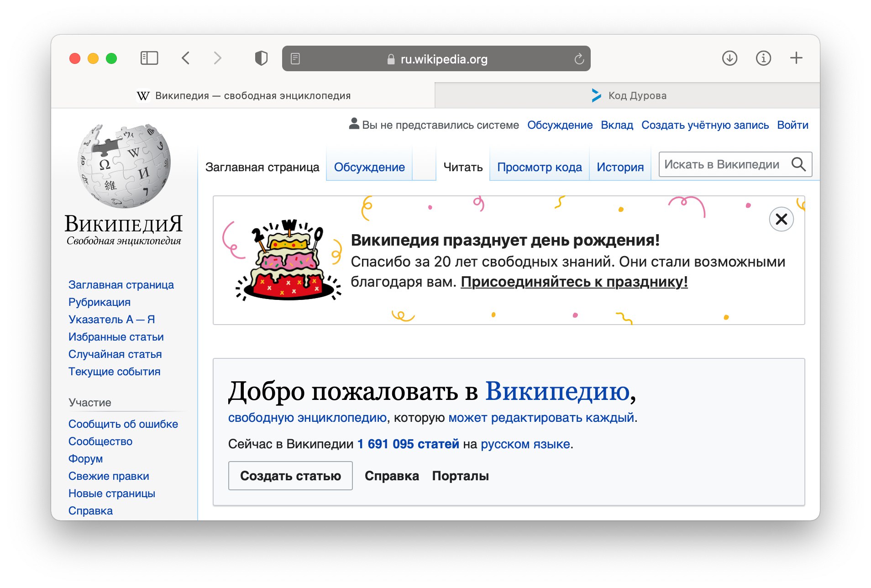This screenshot has height=588, width=871.
Task: Click the Войти login link
Action: click(x=792, y=125)
